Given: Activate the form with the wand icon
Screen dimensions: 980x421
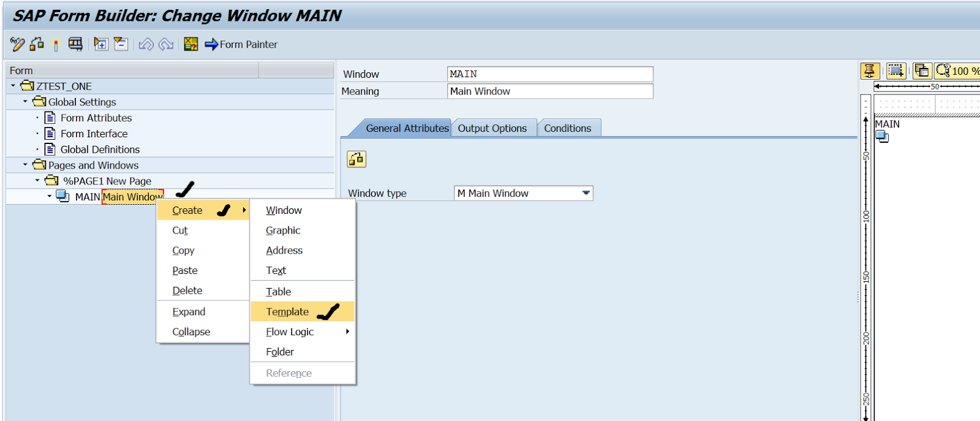Looking at the screenshot, I should click(56, 44).
